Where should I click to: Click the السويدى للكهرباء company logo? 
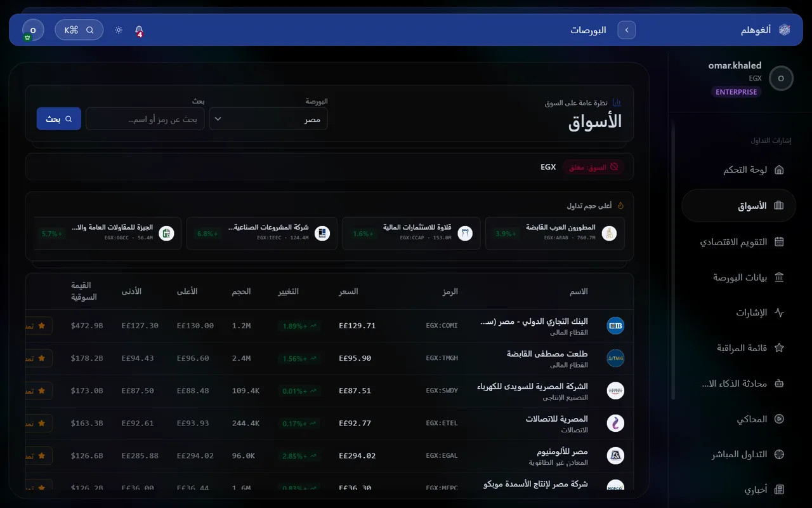[x=615, y=391]
